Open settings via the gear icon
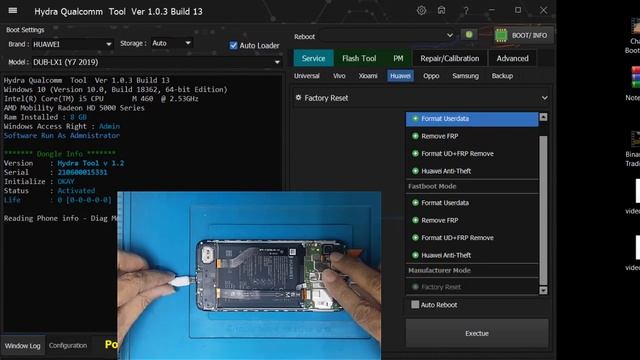The width and height of the screenshot is (640, 360). 421,11
